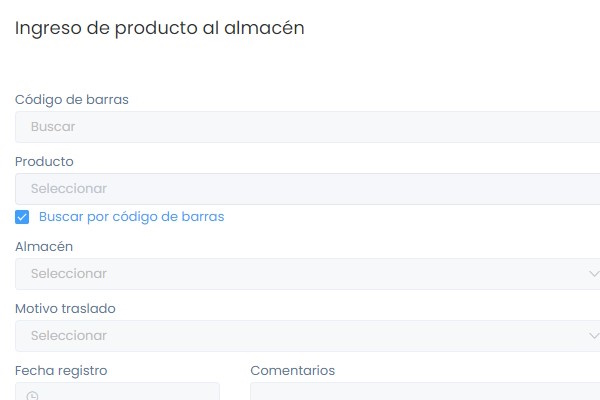Click the 'Producto' field label
Viewport: 600px width, 400px height.
pos(44,161)
